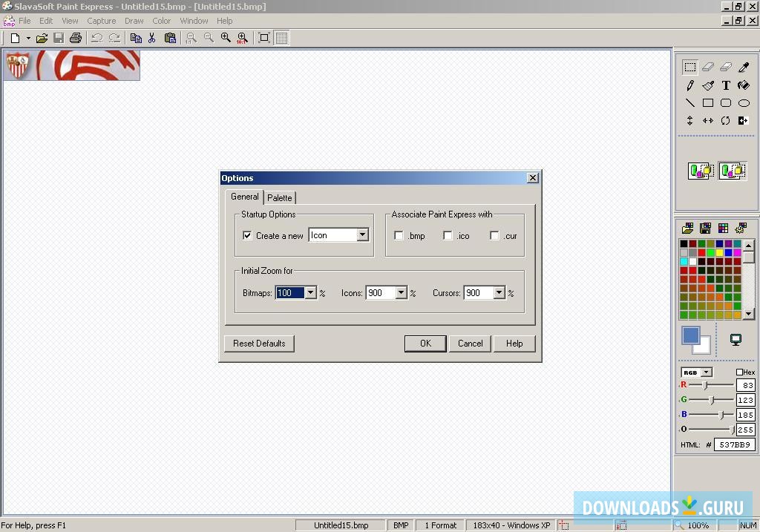760x532 pixels.
Task: Click the Print icon in toolbar
Action: click(76, 38)
